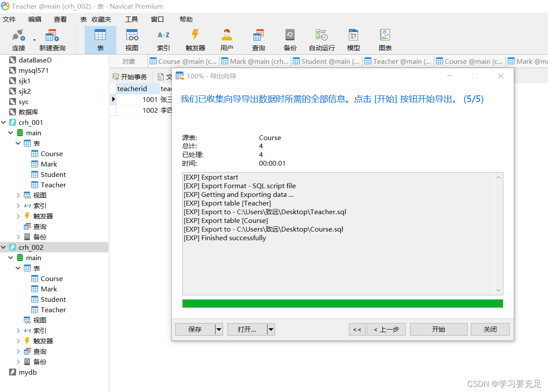The width and height of the screenshot is (548, 392).
Task: Open the 模型 model toolbar icon
Action: 354,40
